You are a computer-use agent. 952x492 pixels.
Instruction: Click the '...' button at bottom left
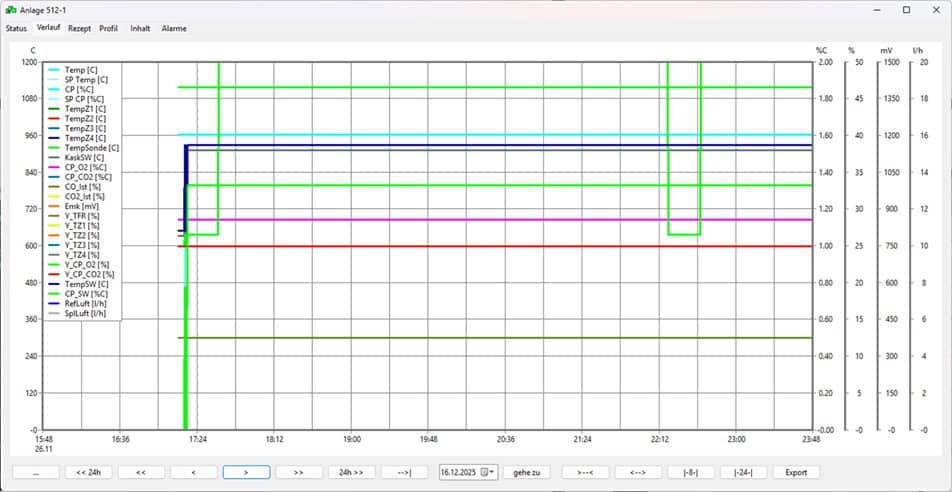[x=36, y=472]
